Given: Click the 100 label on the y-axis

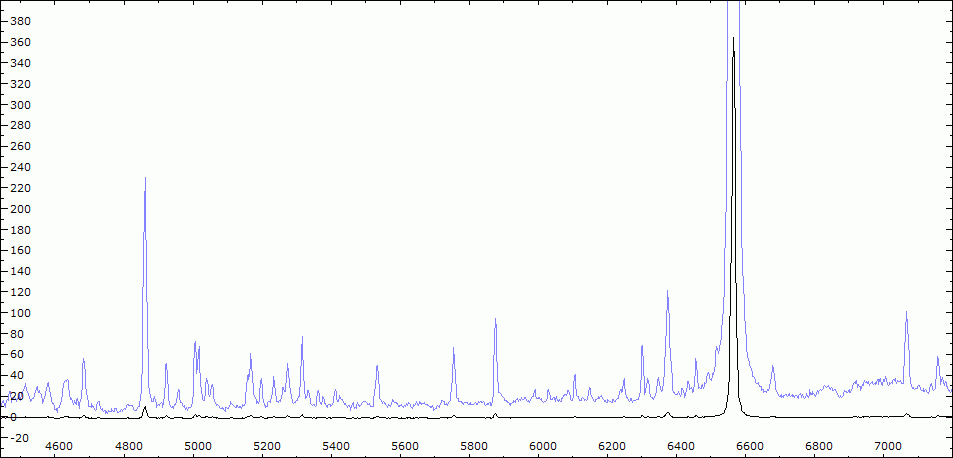Looking at the screenshot, I should point(20,313).
